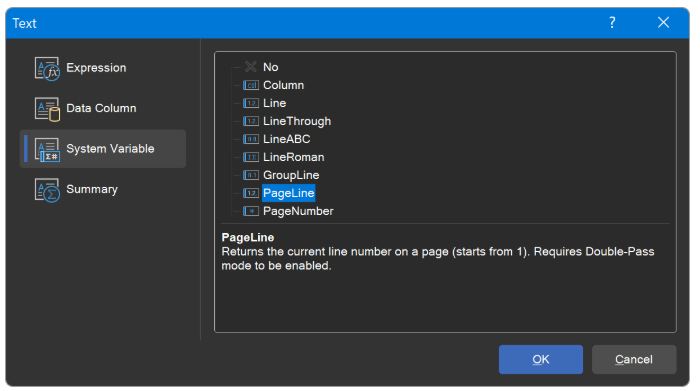Choose LineABC from the variable list
The width and height of the screenshot is (700, 391).
(286, 139)
